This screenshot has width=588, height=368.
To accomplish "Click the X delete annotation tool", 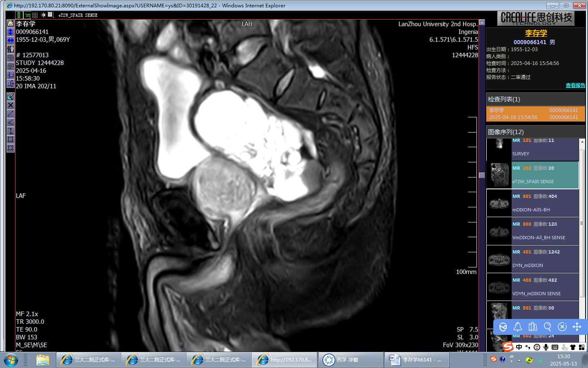I will point(11,105).
